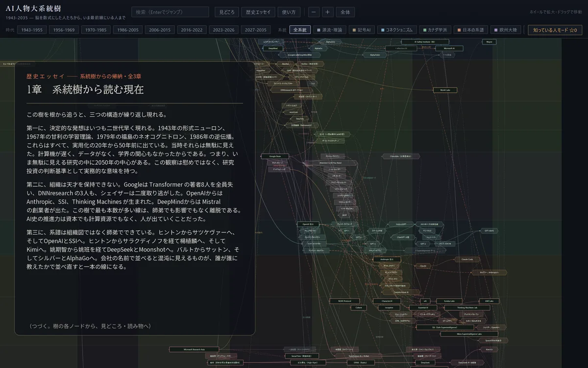This screenshot has height=368, width=588.
Task: Zoom in with the plus button
Action: pos(327,12)
